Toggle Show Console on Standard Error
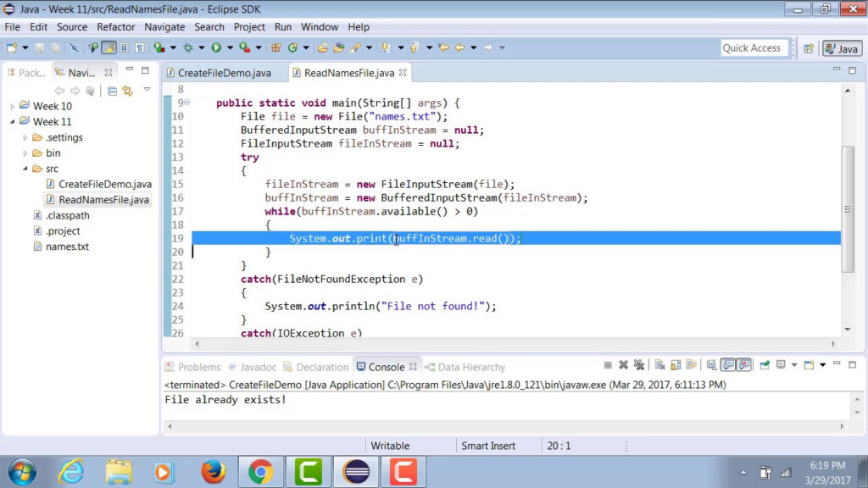The width and height of the screenshot is (868, 488). (744, 365)
